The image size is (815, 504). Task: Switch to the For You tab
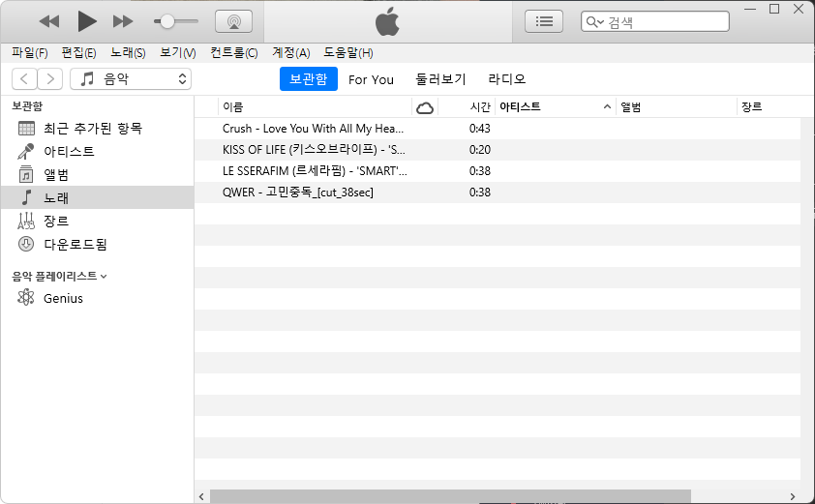[x=371, y=79]
